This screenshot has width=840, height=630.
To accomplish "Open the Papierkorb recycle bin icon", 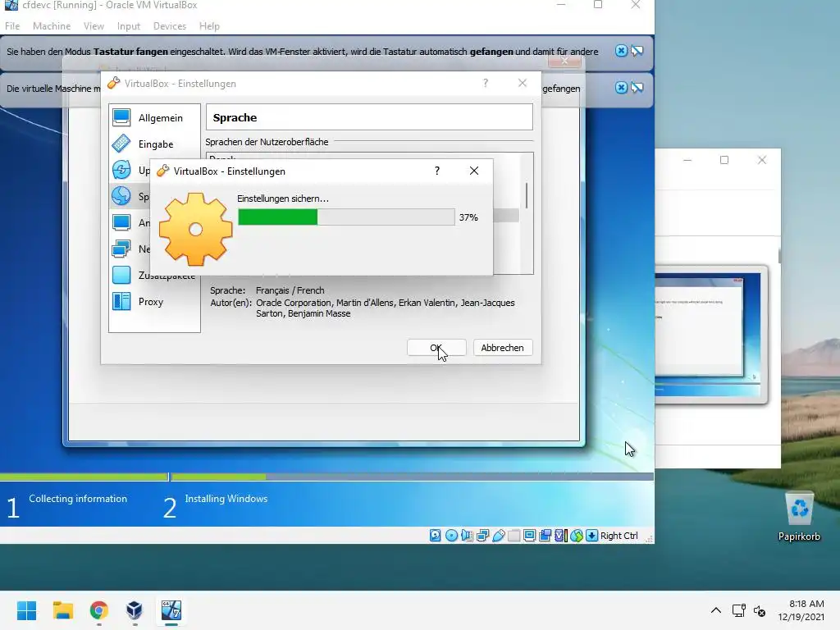I will [x=799, y=517].
